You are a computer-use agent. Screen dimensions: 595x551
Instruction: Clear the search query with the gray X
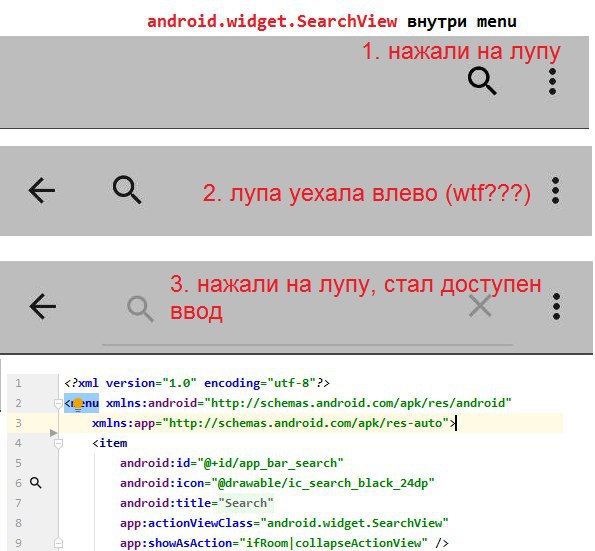(480, 305)
